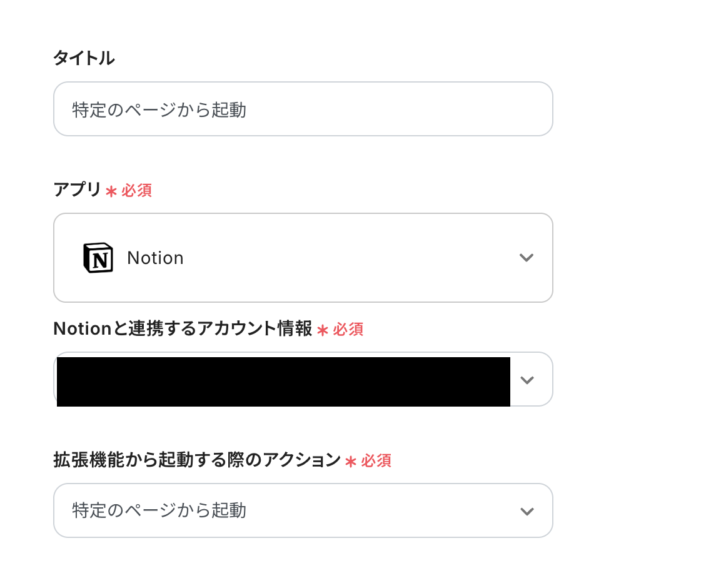Click the Notion logo icon
This screenshot has height=588, width=701.
click(98, 258)
